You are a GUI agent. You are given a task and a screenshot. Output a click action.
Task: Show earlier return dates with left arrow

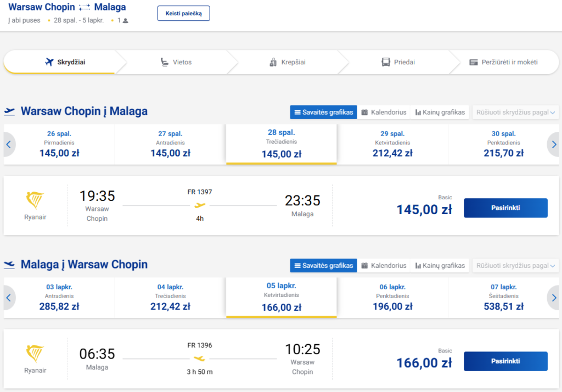tap(9, 298)
